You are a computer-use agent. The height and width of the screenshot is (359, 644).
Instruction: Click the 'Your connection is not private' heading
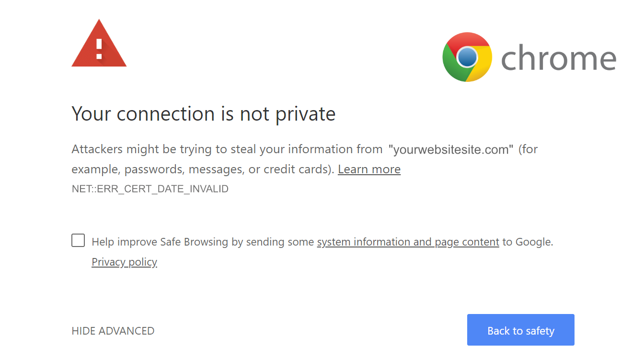(x=203, y=114)
